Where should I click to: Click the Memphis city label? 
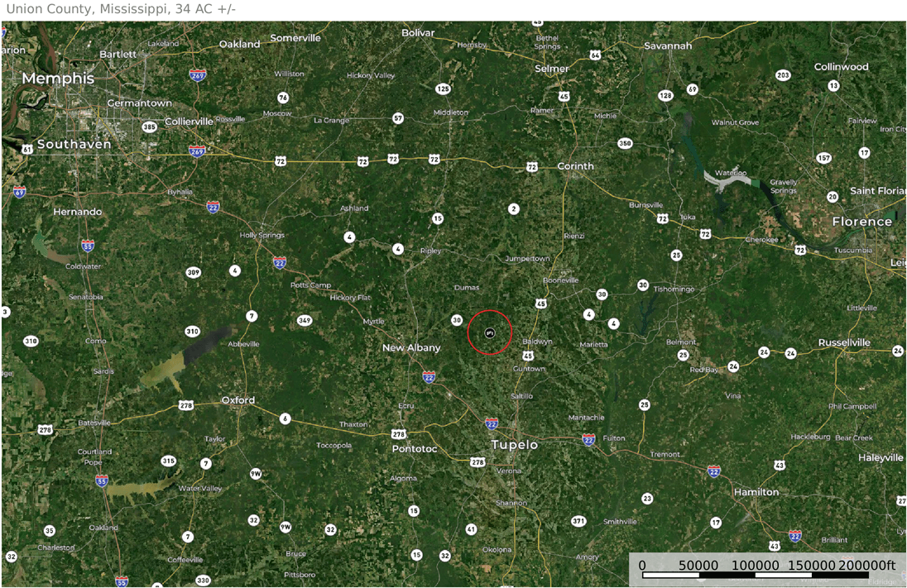(x=58, y=78)
